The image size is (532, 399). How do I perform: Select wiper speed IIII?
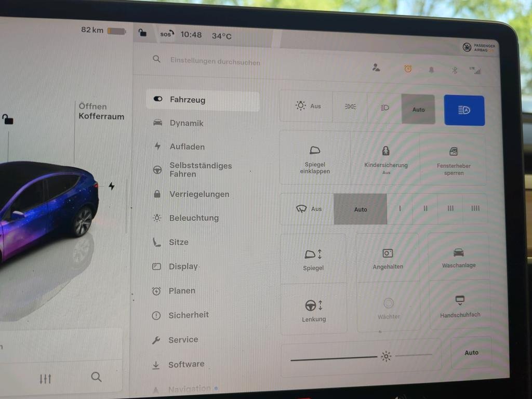(x=475, y=208)
